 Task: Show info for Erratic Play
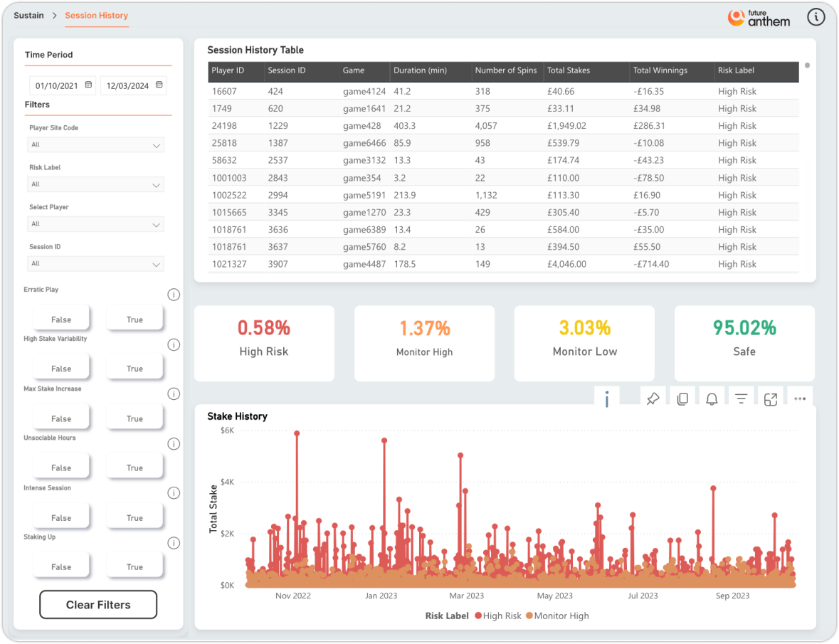click(174, 295)
